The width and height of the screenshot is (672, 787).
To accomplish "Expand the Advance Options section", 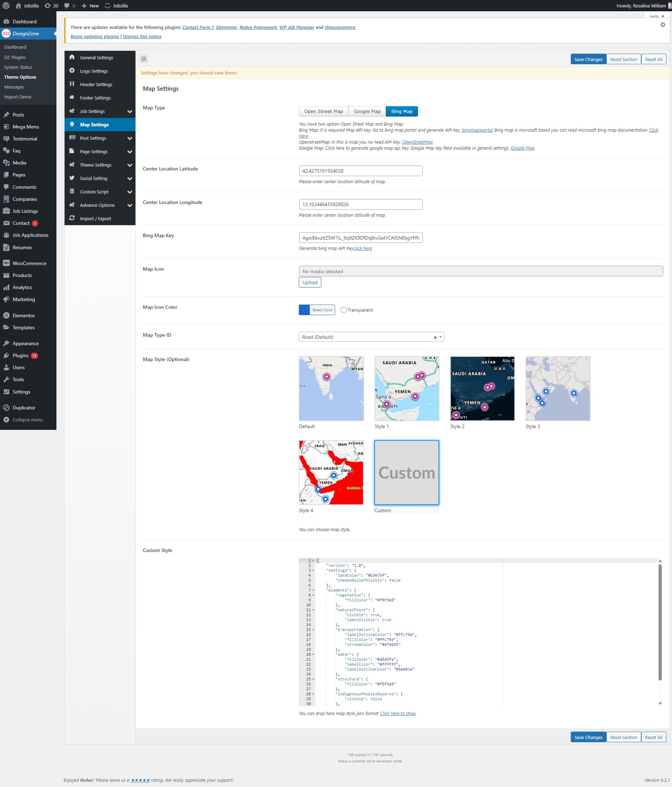I will click(129, 205).
